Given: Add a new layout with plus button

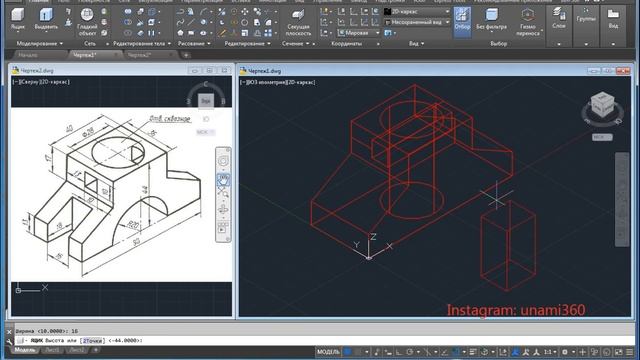Looking at the screenshot, I should (x=96, y=350).
